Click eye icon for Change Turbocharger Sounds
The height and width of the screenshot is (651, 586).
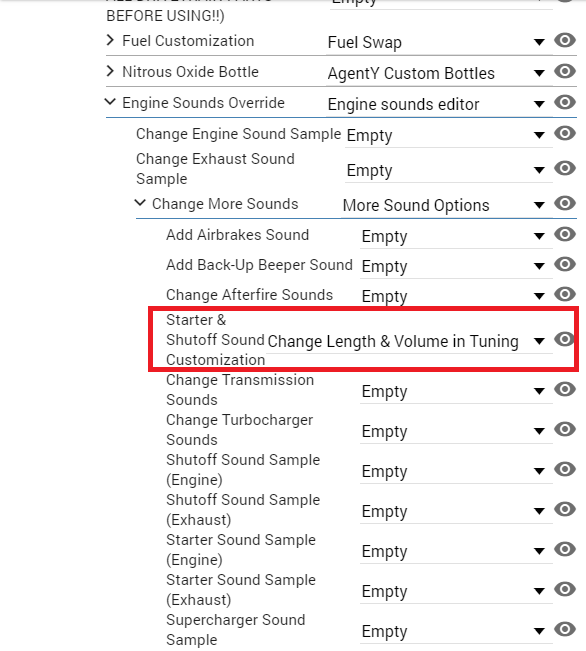(x=565, y=429)
